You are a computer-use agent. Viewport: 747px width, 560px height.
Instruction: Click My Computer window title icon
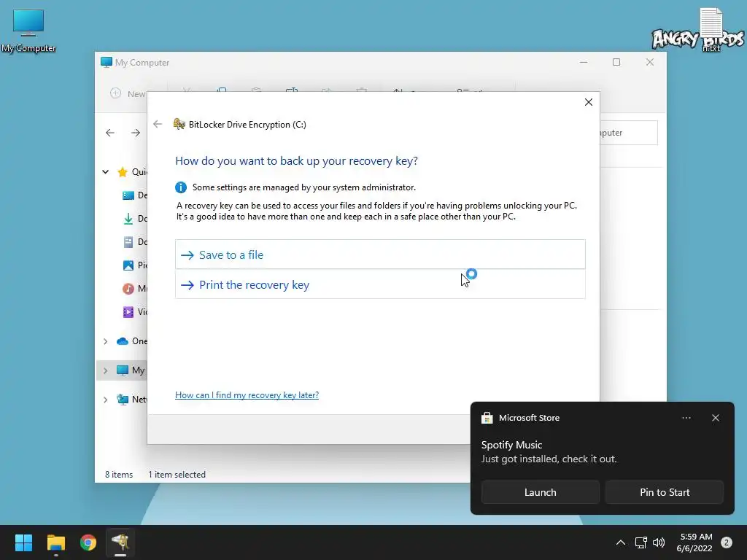point(107,63)
